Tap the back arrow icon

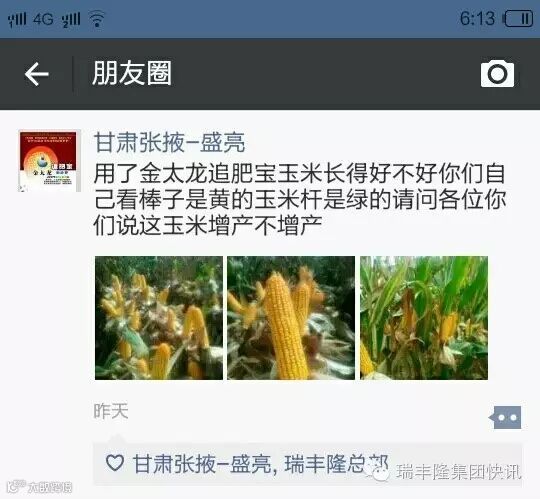(37, 74)
